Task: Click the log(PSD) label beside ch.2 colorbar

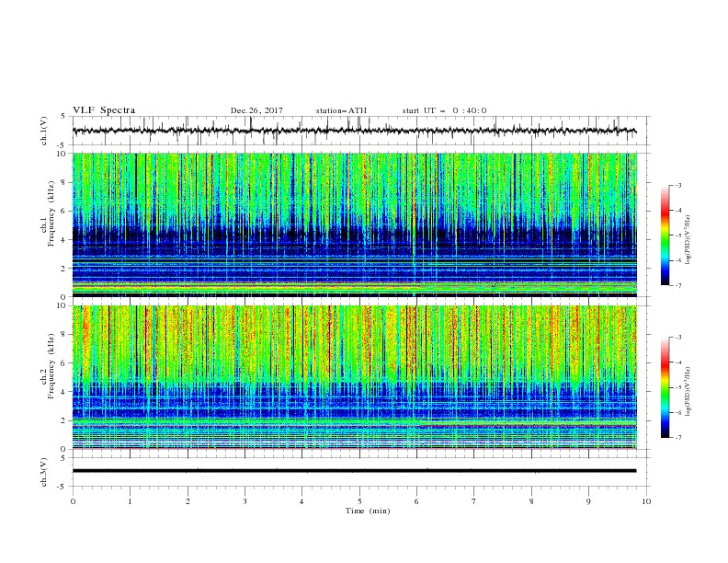Action: coord(688,392)
